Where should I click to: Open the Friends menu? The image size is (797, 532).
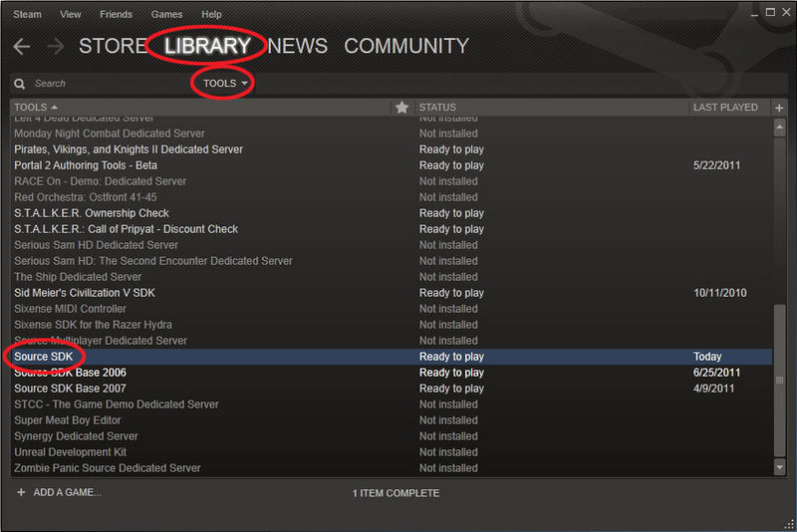[x=116, y=15]
